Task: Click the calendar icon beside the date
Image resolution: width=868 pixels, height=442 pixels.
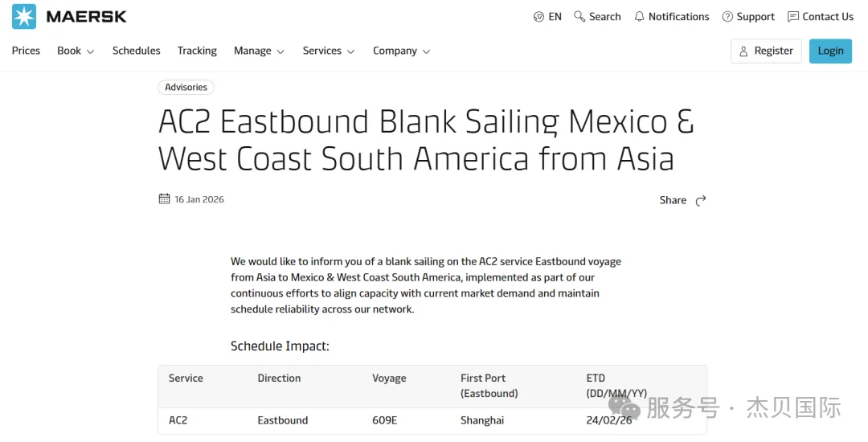Action: click(165, 199)
